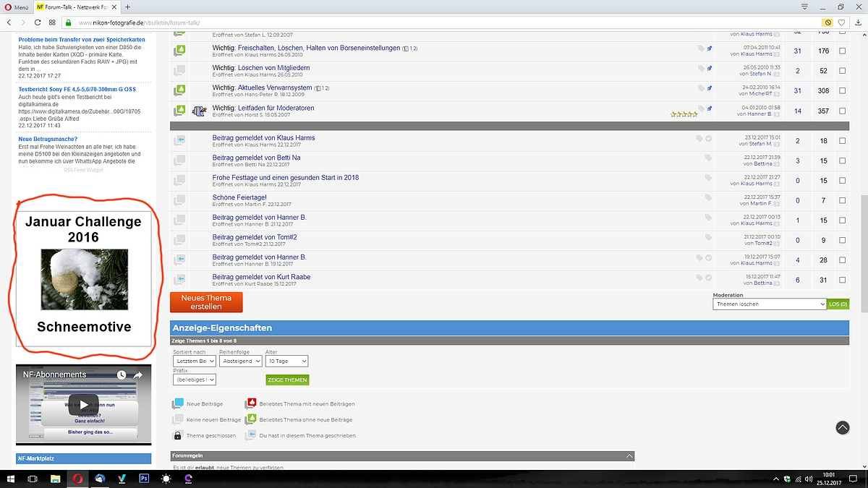
Task: Go forward with browser forward arrow
Action: point(24,22)
